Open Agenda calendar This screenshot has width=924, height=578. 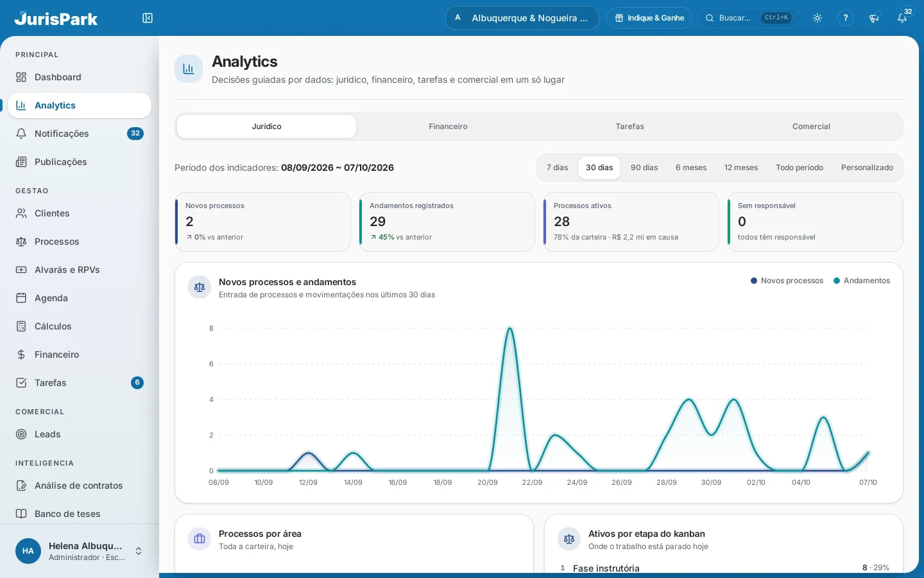pyautogui.click(x=80, y=298)
